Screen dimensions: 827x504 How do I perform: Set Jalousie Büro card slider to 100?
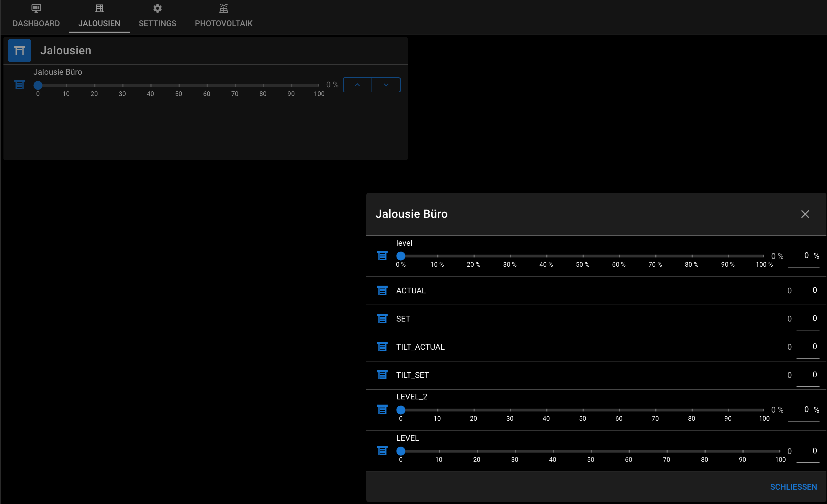[x=319, y=85]
